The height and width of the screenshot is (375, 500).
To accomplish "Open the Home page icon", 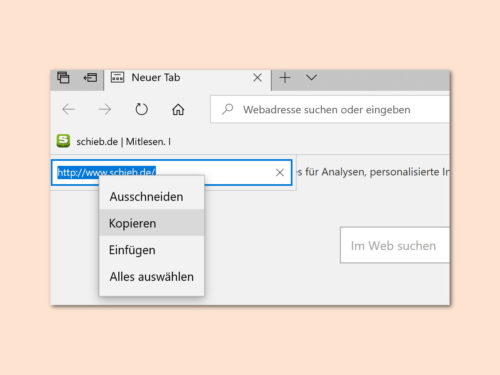I will point(178,109).
